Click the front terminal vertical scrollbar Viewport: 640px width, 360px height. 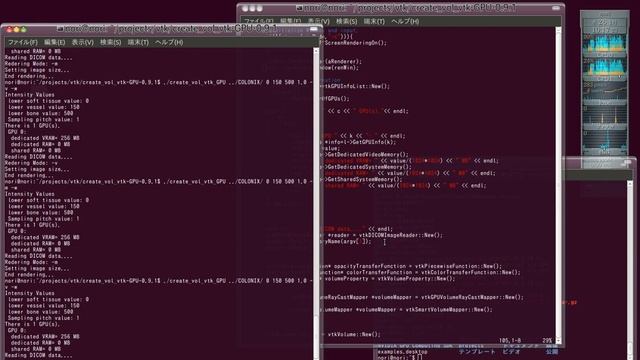tap(316, 203)
